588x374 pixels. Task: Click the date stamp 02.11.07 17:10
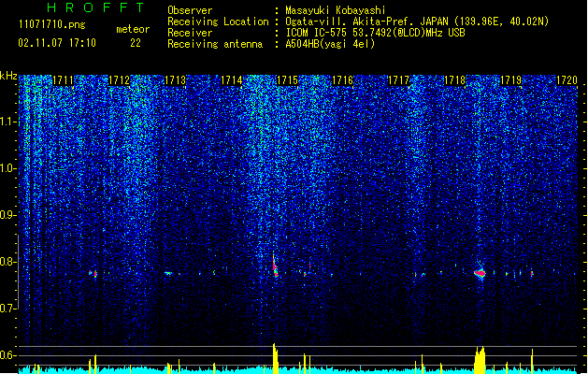(x=57, y=43)
